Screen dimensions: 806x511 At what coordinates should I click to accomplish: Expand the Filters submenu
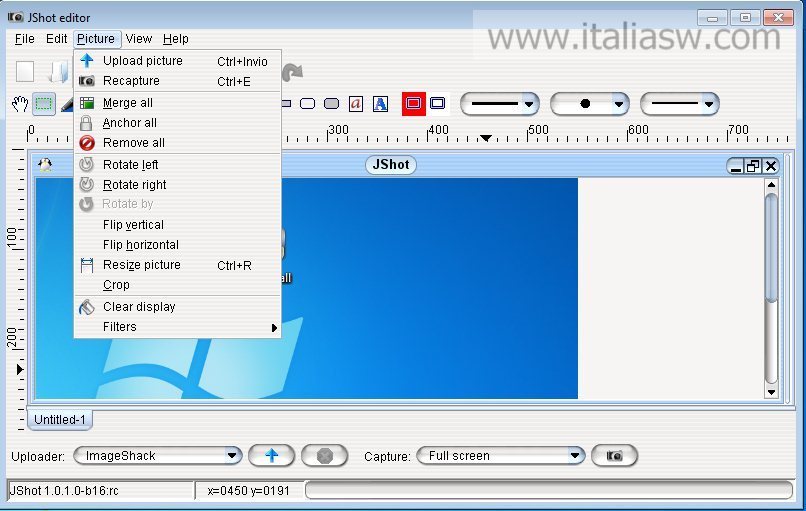tap(178, 327)
